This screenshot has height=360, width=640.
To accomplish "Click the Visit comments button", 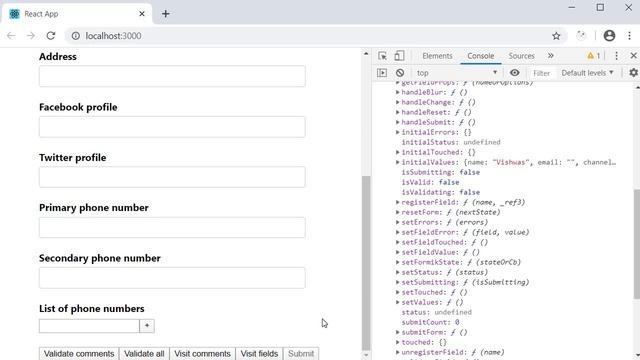I will [x=202, y=353].
